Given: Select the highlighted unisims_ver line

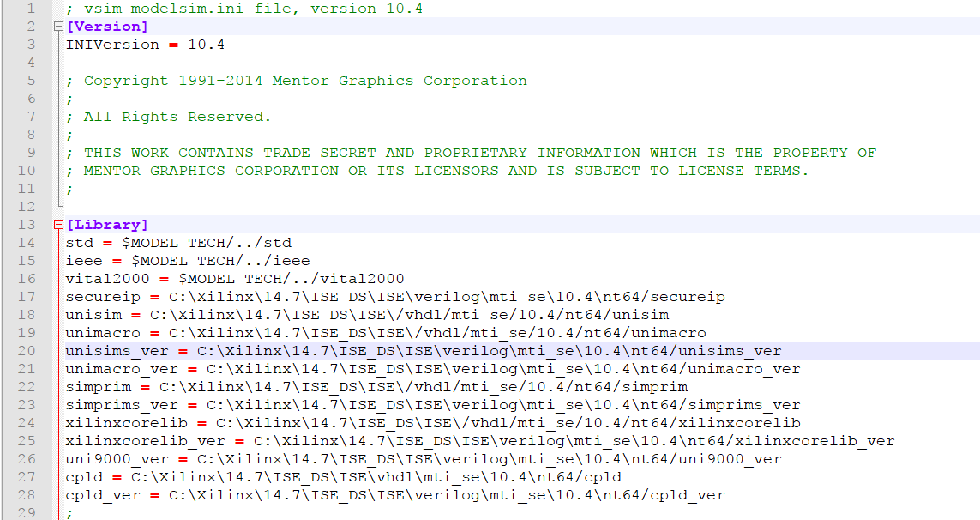Looking at the screenshot, I should [343, 350].
